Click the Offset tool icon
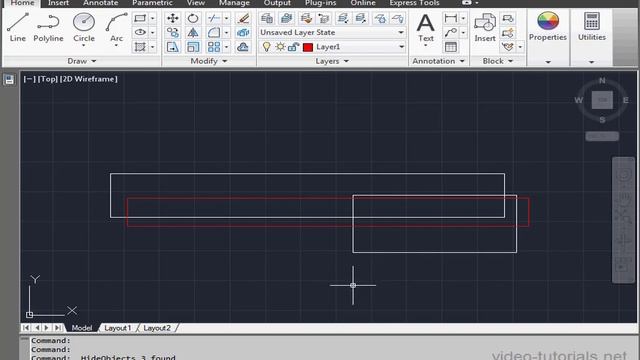The height and width of the screenshot is (360, 640). point(243,47)
